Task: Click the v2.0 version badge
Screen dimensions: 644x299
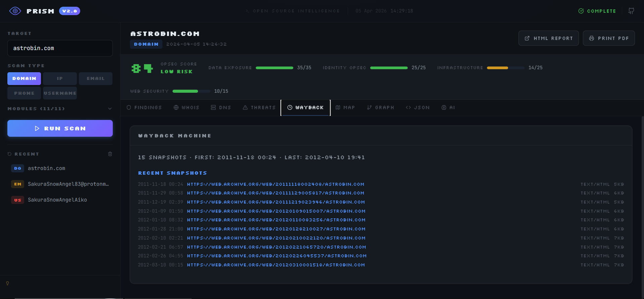Action: [69, 11]
